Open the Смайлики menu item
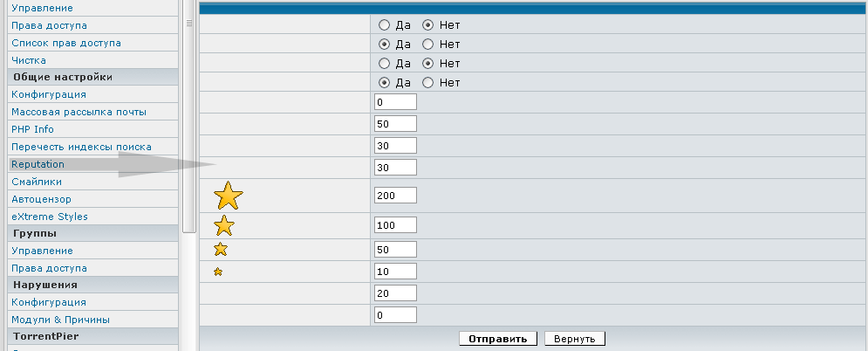The width and height of the screenshot is (868, 351). click(36, 181)
